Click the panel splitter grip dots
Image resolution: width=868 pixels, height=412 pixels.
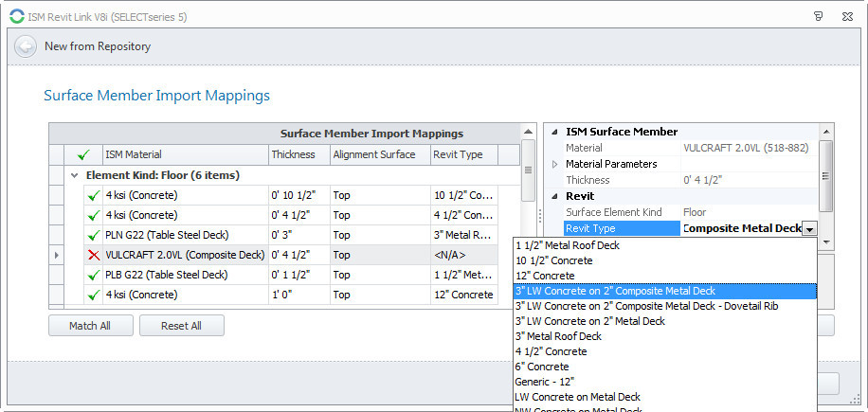[x=539, y=215]
